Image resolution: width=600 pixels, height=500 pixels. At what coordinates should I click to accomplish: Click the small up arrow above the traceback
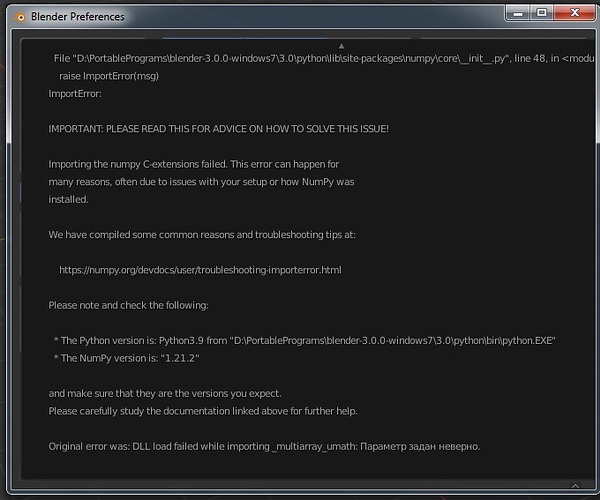pyautogui.click(x=341, y=46)
